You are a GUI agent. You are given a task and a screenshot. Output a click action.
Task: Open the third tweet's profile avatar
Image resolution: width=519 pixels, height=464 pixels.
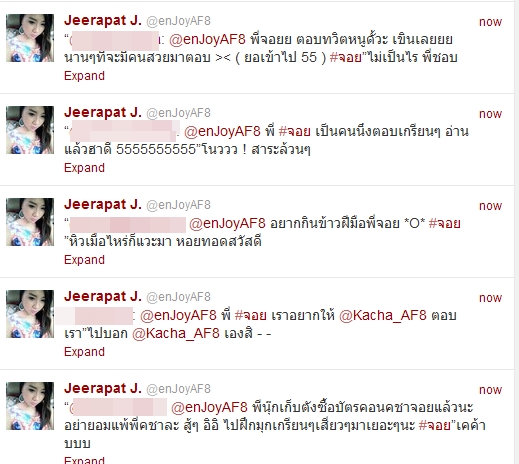30,222
